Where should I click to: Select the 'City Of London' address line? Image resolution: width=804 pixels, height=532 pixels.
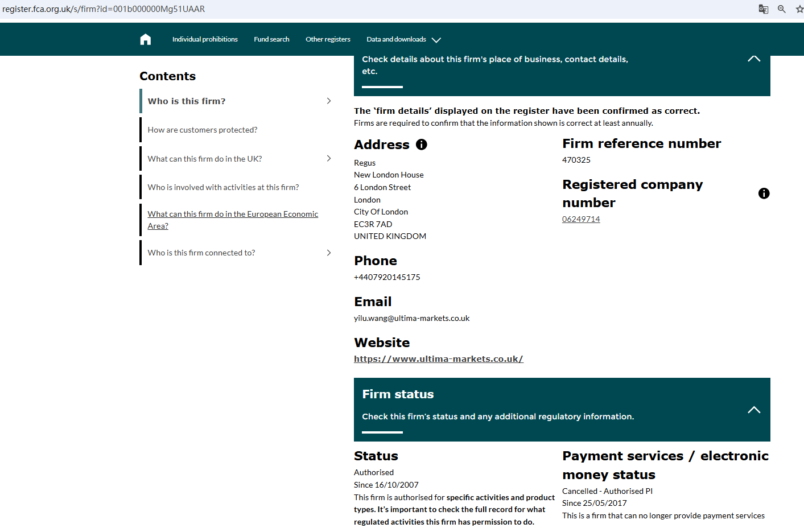click(x=381, y=212)
